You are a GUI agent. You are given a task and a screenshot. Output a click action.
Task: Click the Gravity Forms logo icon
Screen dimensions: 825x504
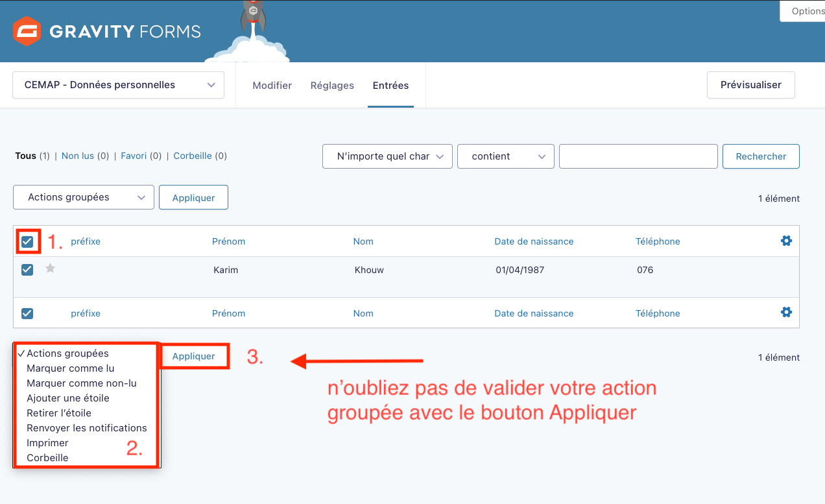(x=27, y=31)
